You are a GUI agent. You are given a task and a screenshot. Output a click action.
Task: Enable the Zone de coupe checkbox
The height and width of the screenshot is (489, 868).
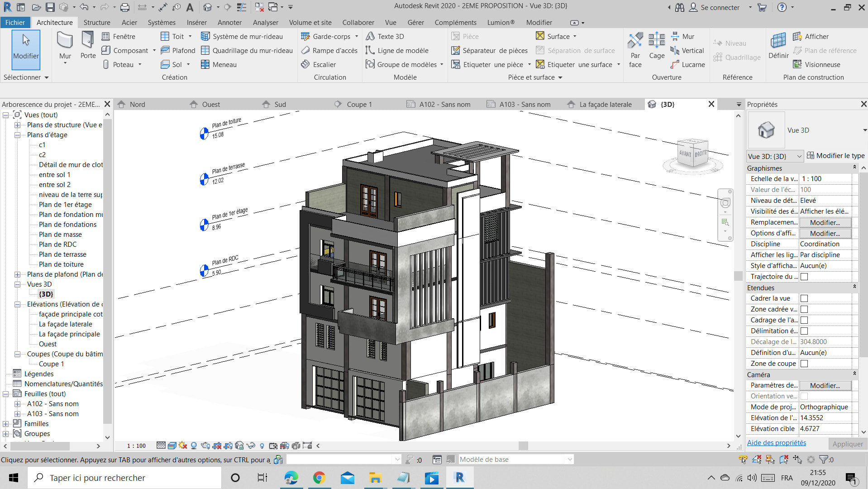coord(804,363)
